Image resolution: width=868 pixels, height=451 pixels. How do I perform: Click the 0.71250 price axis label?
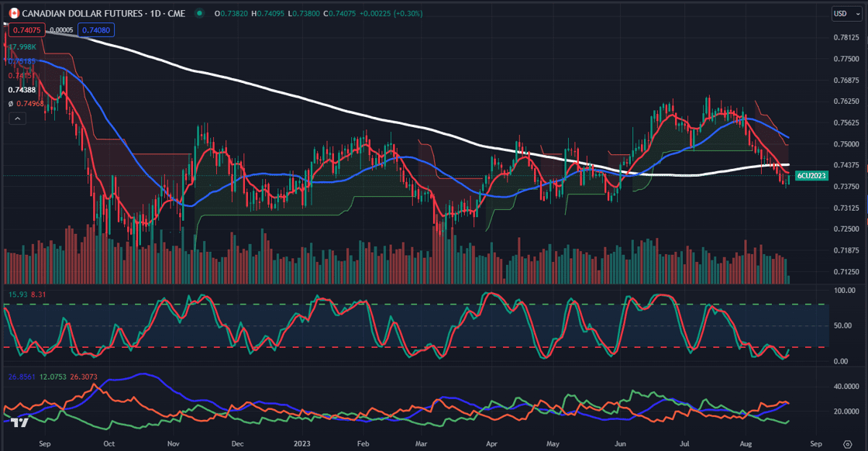pyautogui.click(x=846, y=272)
